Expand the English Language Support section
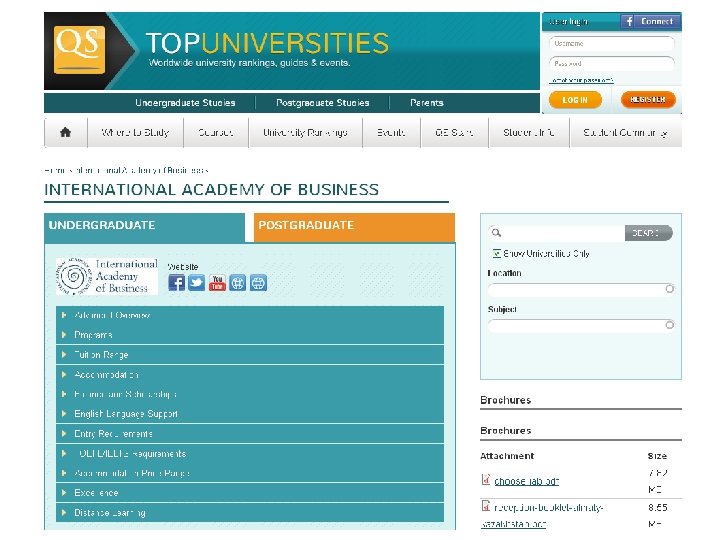Viewport: 720px width, 540px height. pyautogui.click(x=250, y=414)
